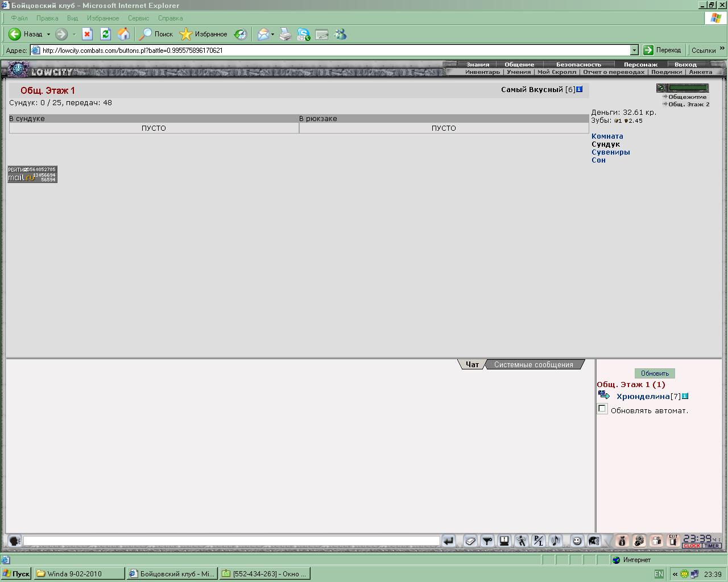This screenshot has height=582, width=728.
Task: Click the Выход exit menu
Action: [685, 64]
